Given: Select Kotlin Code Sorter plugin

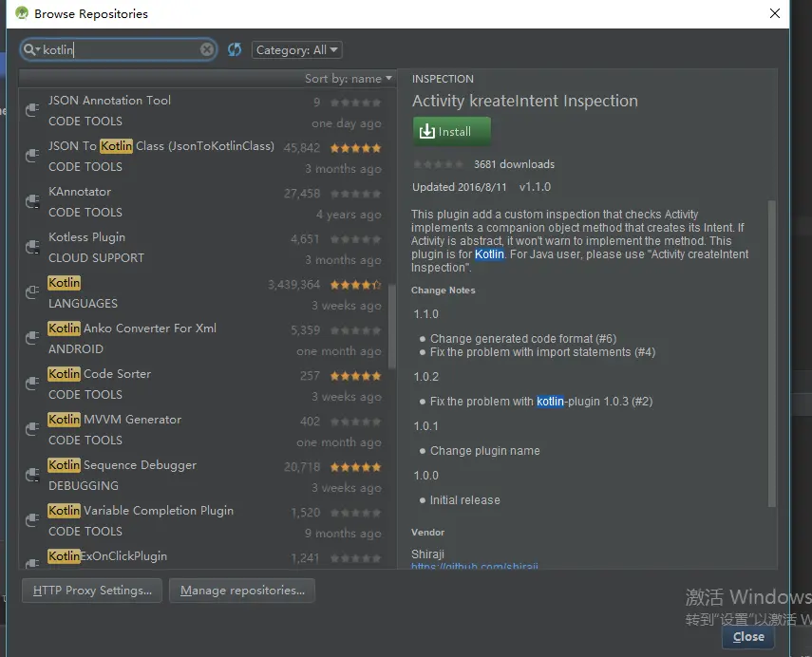Looking at the screenshot, I should coord(204,385).
